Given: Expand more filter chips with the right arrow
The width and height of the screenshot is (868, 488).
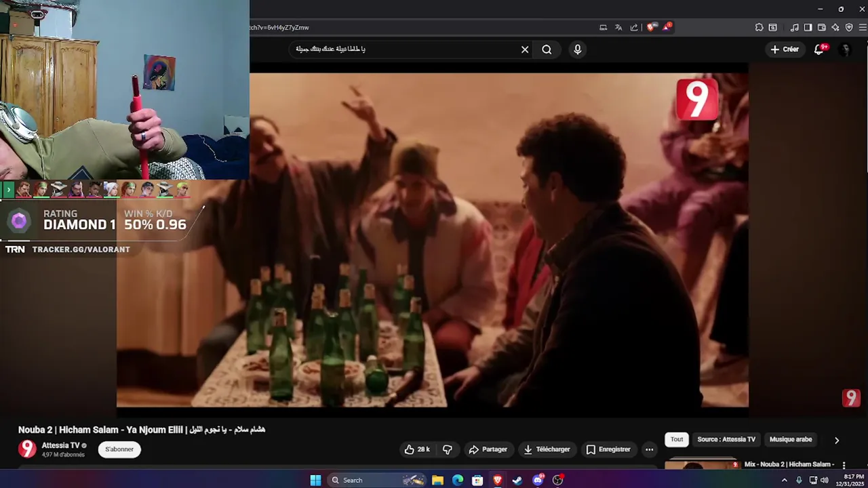Looking at the screenshot, I should (x=837, y=440).
